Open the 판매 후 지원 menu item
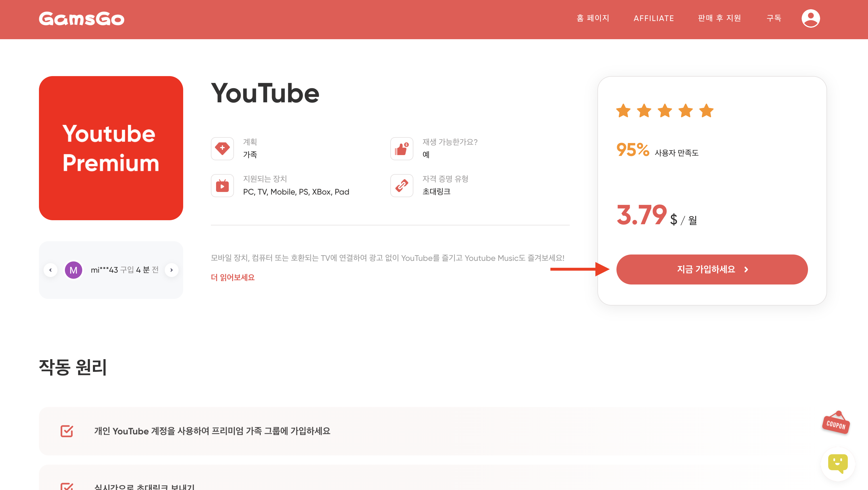The height and width of the screenshot is (490, 868). (719, 18)
